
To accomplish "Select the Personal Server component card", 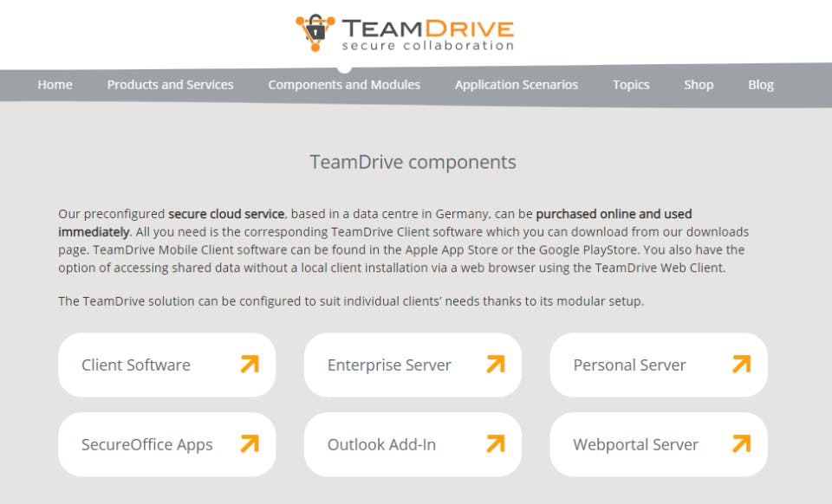I will click(658, 365).
